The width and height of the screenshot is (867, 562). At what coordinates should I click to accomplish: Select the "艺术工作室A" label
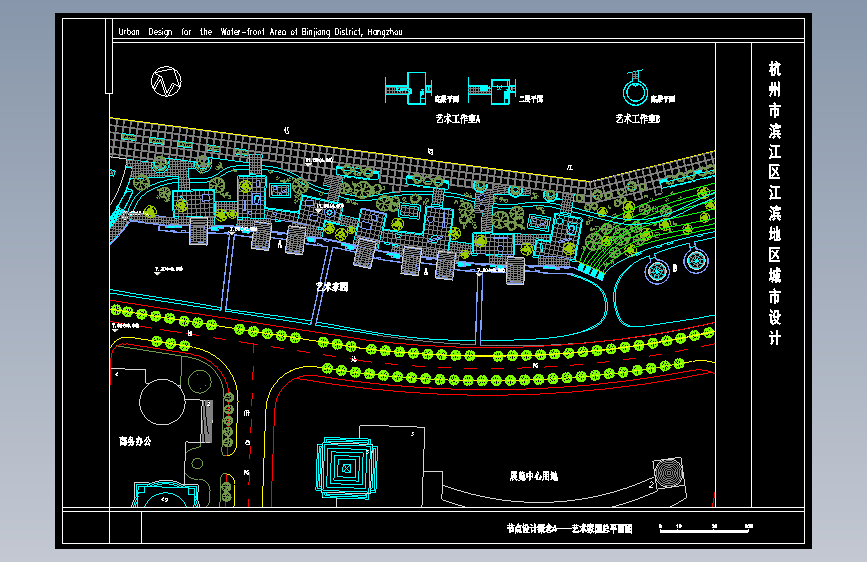[458, 119]
